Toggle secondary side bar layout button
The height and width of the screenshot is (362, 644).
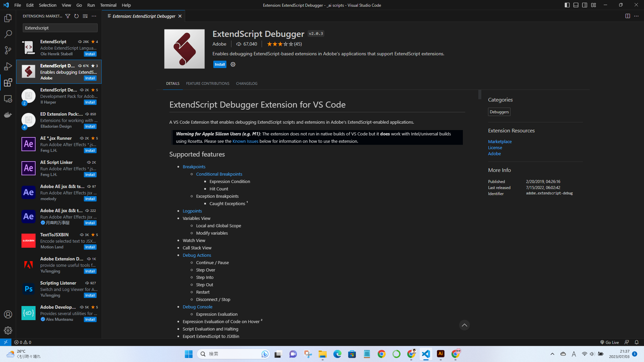(585, 5)
